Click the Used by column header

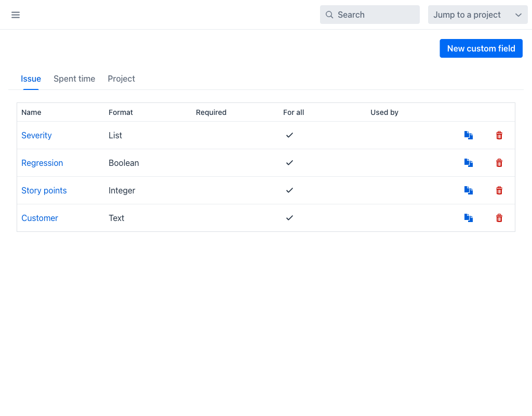click(x=384, y=112)
